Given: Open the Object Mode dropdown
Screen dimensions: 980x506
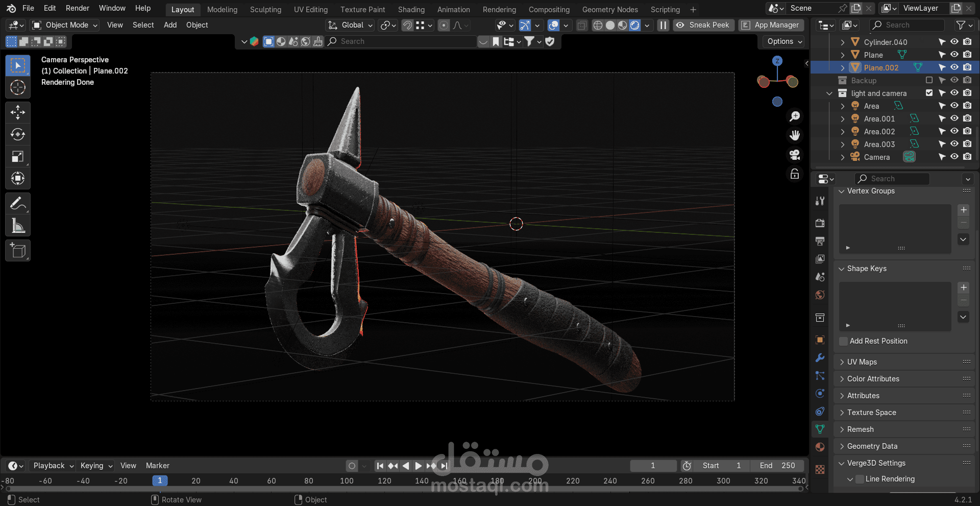Looking at the screenshot, I should point(64,25).
